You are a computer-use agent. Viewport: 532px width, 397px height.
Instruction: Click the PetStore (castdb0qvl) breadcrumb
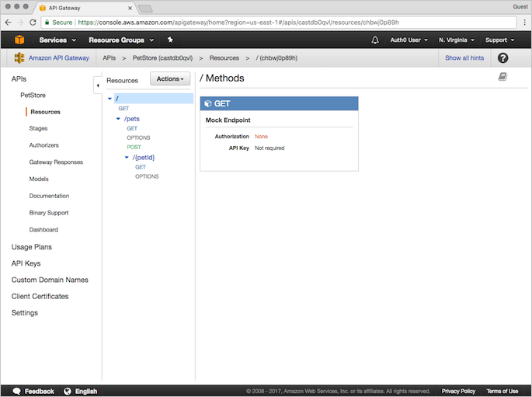coord(162,58)
